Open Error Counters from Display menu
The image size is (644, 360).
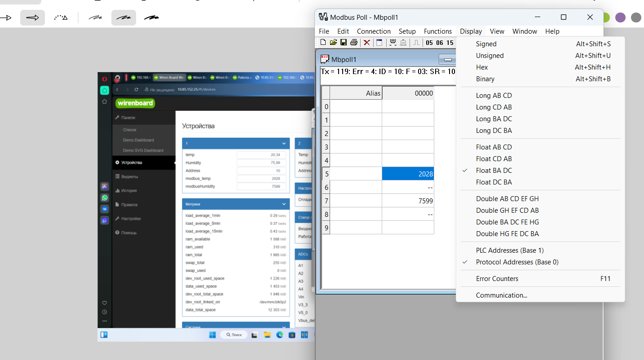[497, 279]
